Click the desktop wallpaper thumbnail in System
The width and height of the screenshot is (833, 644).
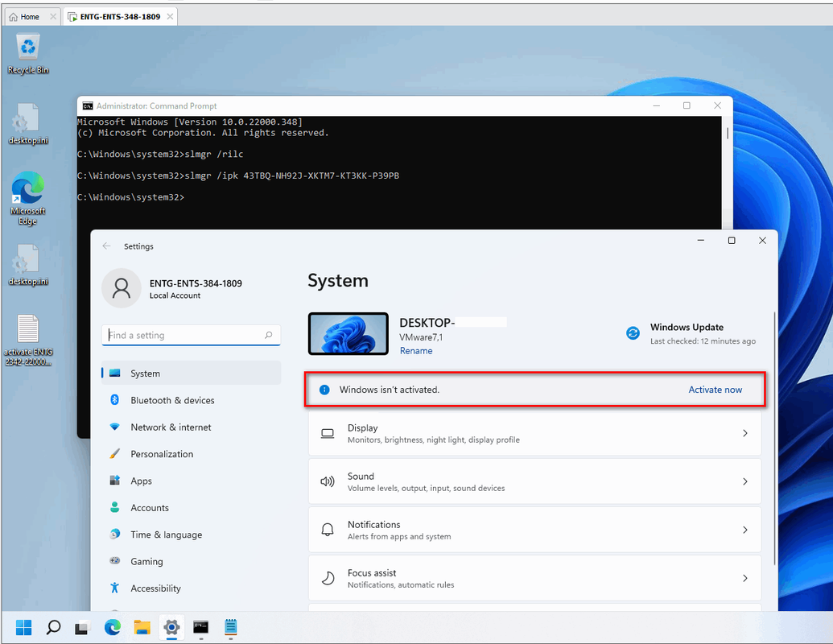[x=348, y=333]
